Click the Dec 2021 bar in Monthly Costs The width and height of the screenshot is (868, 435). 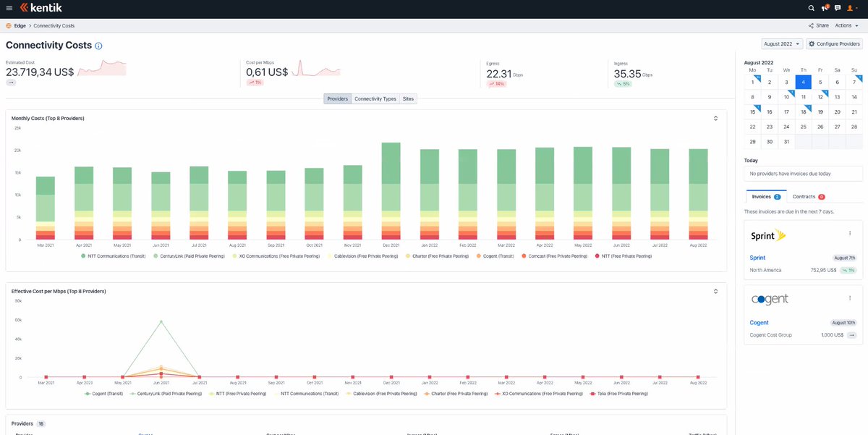pos(391,191)
